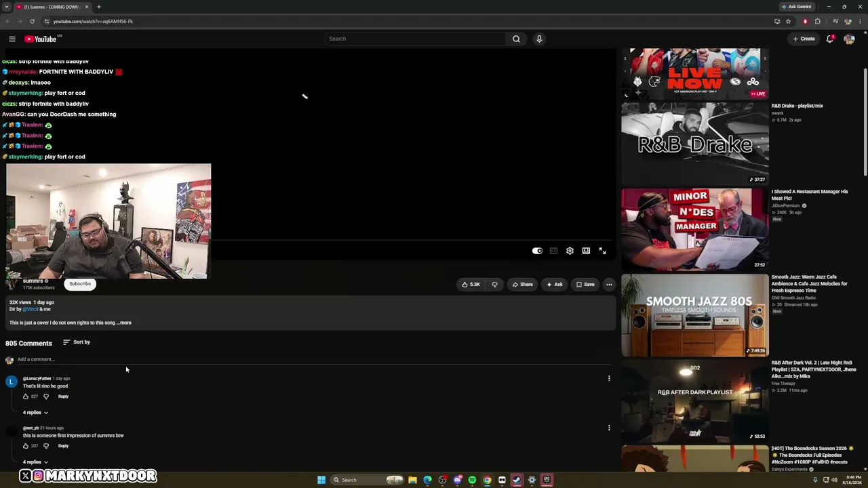Switch the player to theater mode
The width and height of the screenshot is (868, 488).
click(586, 251)
